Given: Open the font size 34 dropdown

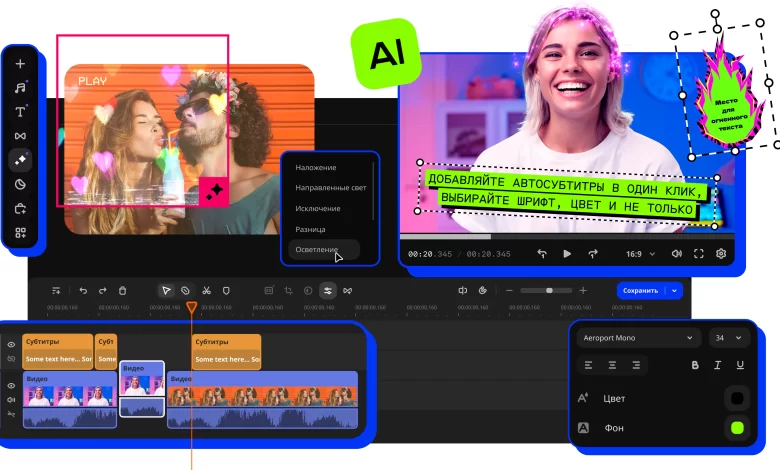Looking at the screenshot, I should click(x=729, y=338).
